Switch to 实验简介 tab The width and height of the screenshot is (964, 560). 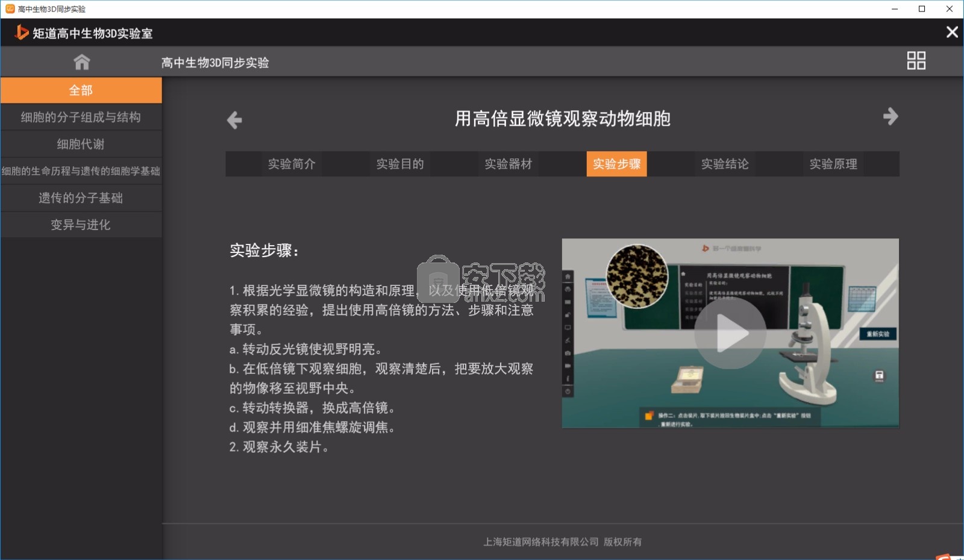click(x=292, y=164)
